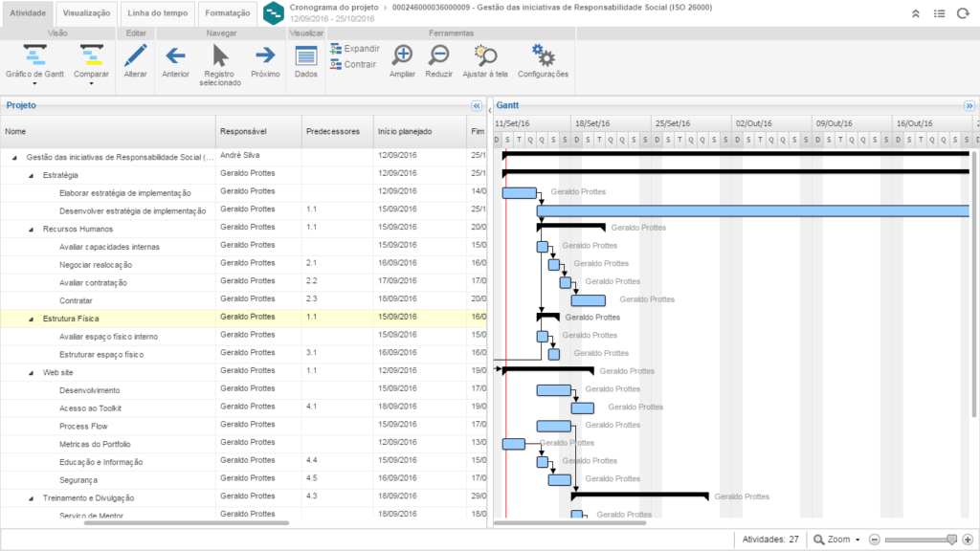Open the Zoom dropdown in status bar
Screen dimensions: 980x551
pyautogui.click(x=837, y=540)
